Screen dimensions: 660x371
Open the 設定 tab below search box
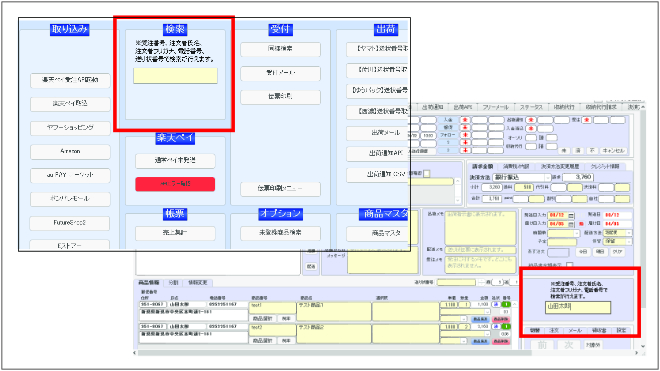click(621, 331)
